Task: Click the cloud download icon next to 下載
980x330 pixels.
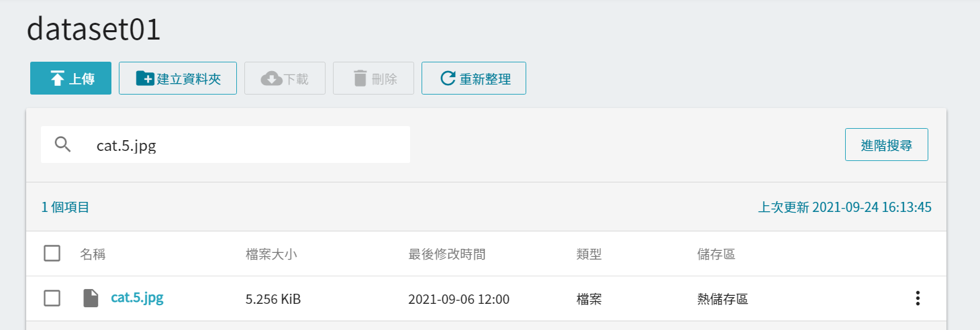Action: [x=271, y=78]
